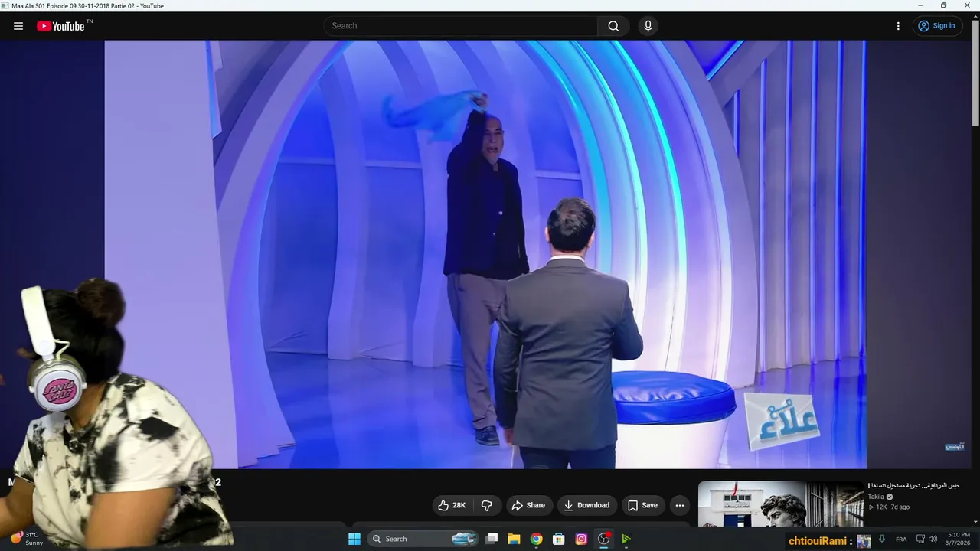Dislike the video with thumbs-down
The height and width of the screenshot is (551, 980).
pos(487,505)
